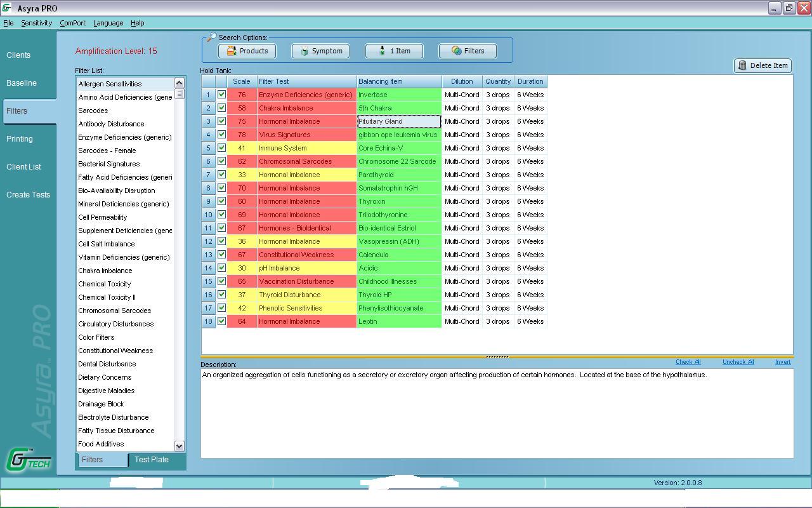Select Cell Permeability filter
The width and height of the screenshot is (812, 508).
pos(125,217)
